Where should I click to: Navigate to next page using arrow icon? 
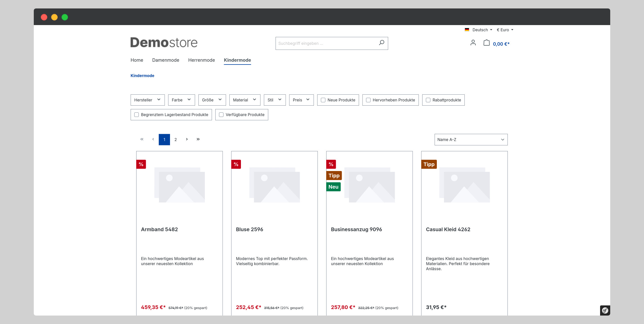pos(187,139)
